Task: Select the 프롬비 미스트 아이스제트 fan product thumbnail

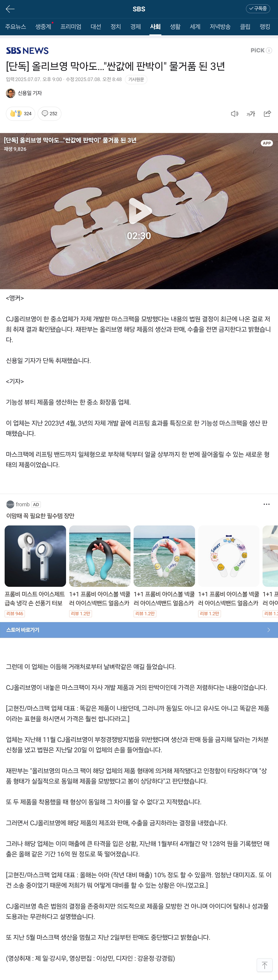Action: pos(35,556)
